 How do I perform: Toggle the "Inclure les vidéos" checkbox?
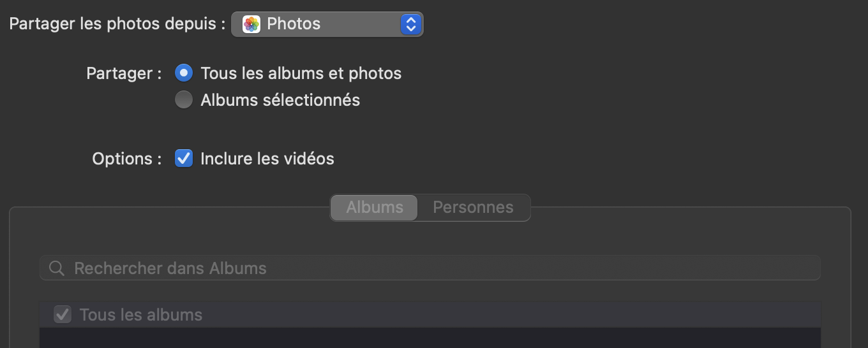coord(184,158)
